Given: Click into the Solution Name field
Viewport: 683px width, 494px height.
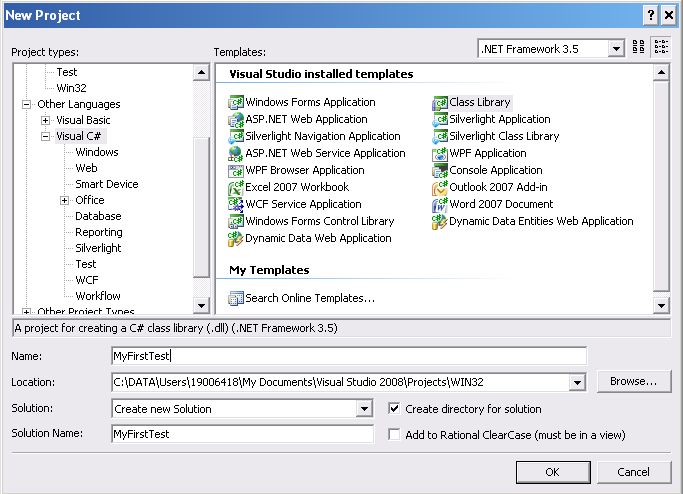Looking at the screenshot, I should [x=242, y=434].
